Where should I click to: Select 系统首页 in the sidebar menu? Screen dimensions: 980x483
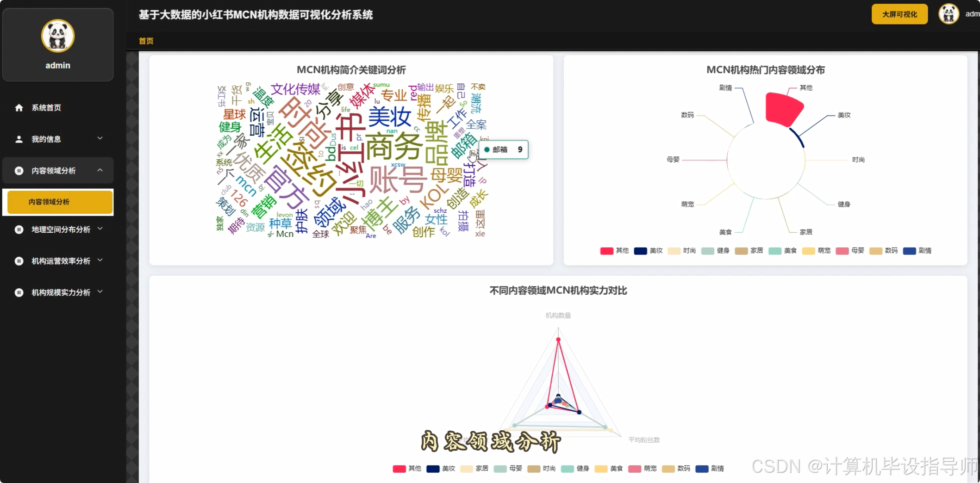pyautogui.click(x=45, y=107)
